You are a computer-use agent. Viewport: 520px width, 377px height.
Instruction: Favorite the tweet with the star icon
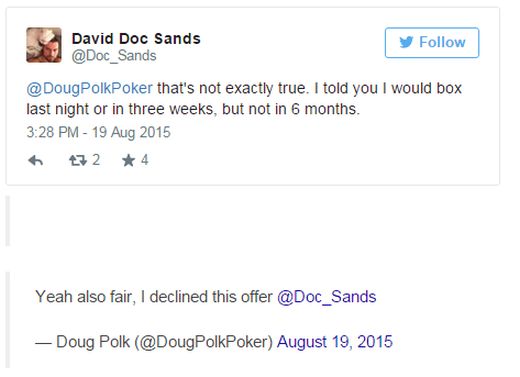click(128, 161)
